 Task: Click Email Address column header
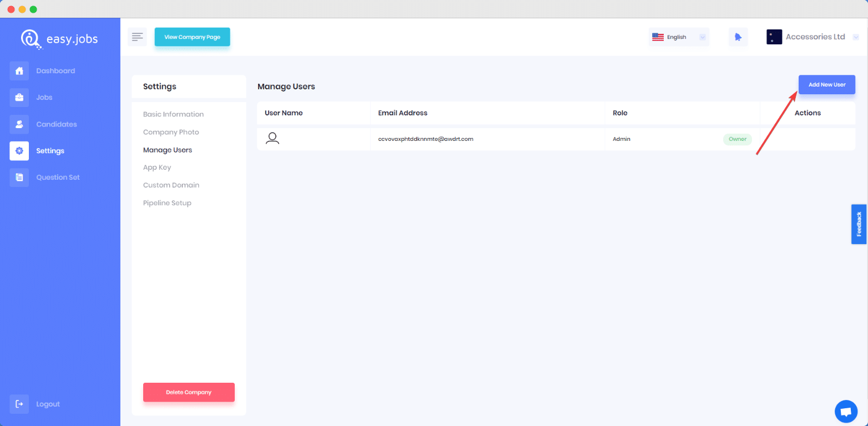(x=403, y=113)
